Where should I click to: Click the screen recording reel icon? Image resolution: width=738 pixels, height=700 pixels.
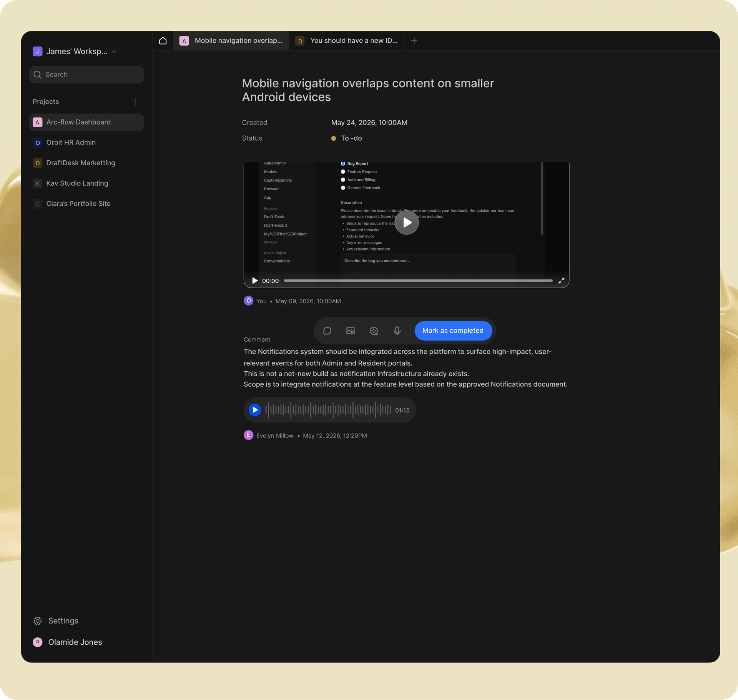point(374,331)
